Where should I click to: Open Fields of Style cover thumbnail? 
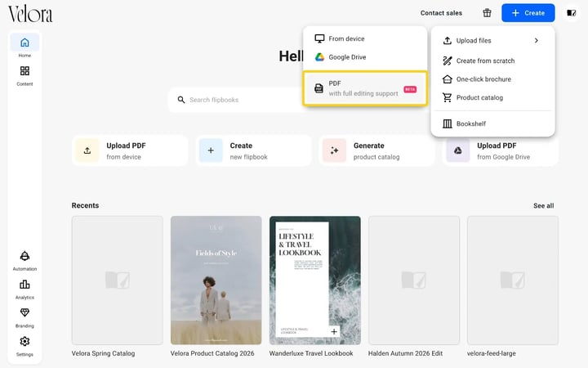216,280
